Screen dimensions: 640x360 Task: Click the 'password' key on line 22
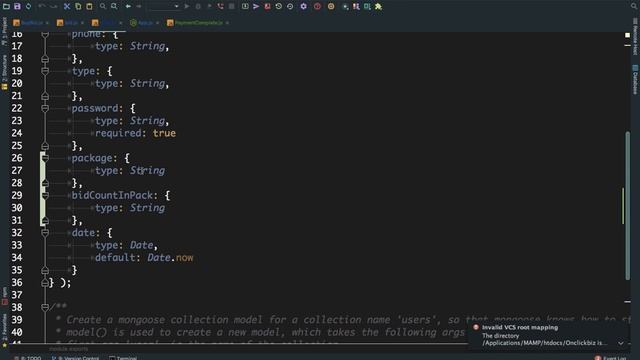tap(95, 108)
